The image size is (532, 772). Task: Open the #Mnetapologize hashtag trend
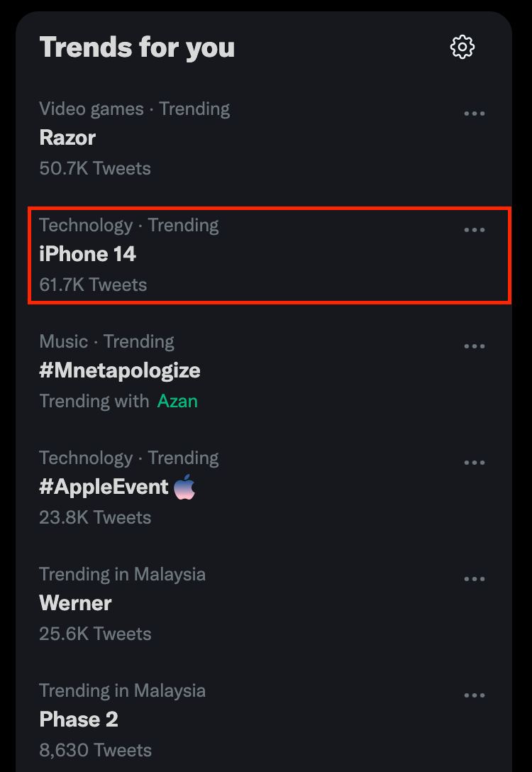pos(120,370)
